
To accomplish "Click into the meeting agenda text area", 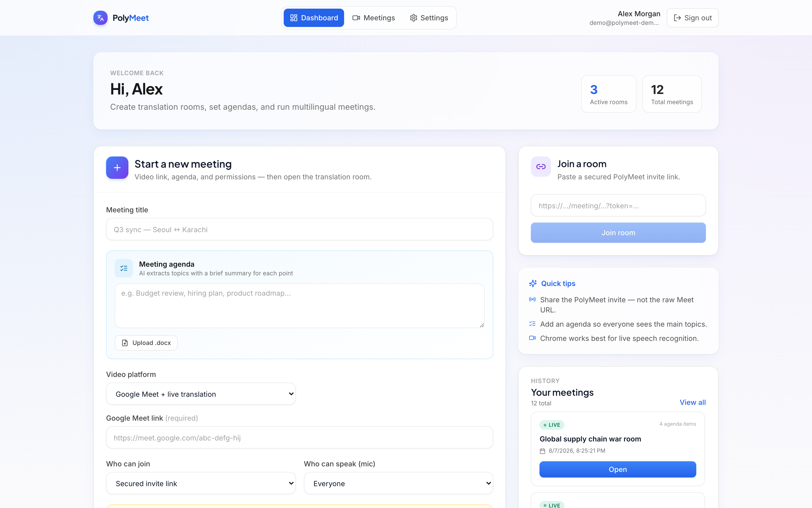I will (x=299, y=306).
